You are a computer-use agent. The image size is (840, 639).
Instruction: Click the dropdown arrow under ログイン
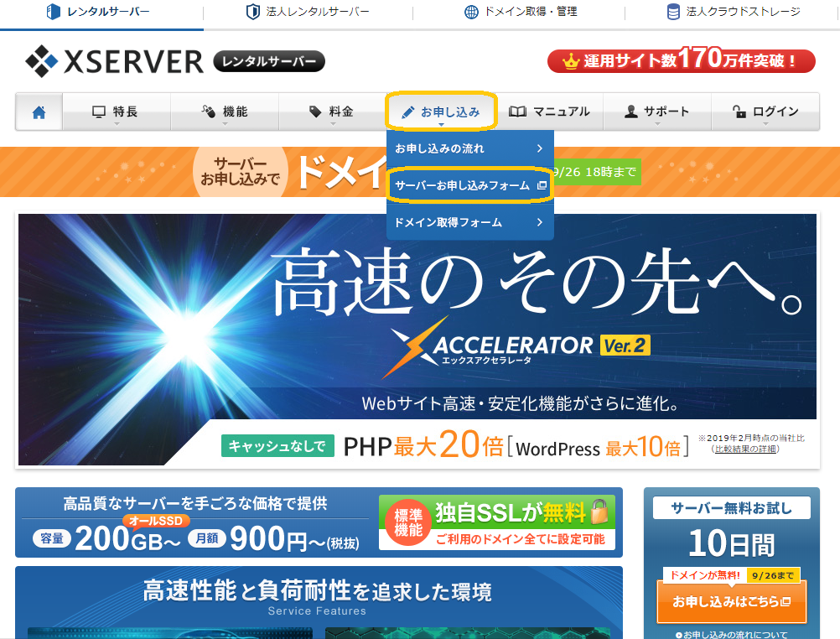coord(765,124)
